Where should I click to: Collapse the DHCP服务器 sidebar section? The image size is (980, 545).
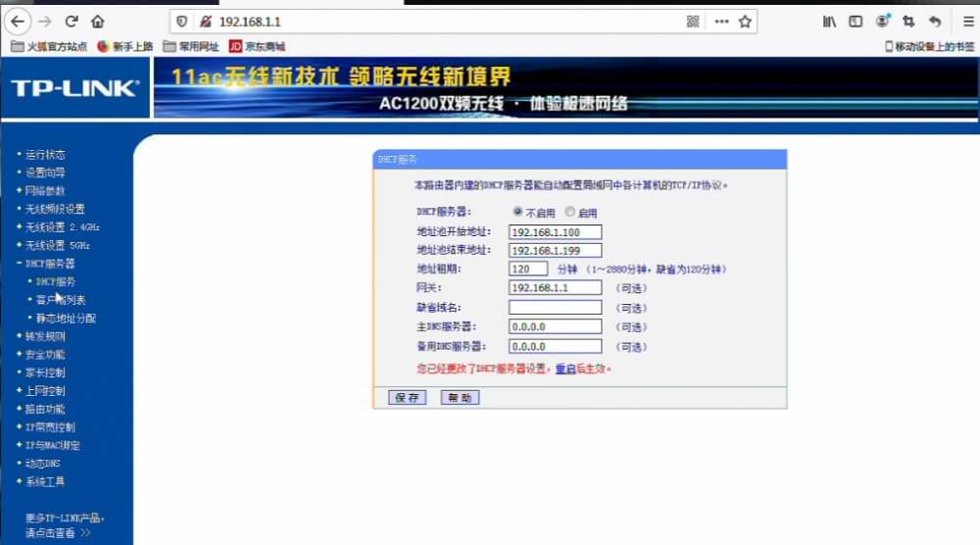tap(49, 263)
